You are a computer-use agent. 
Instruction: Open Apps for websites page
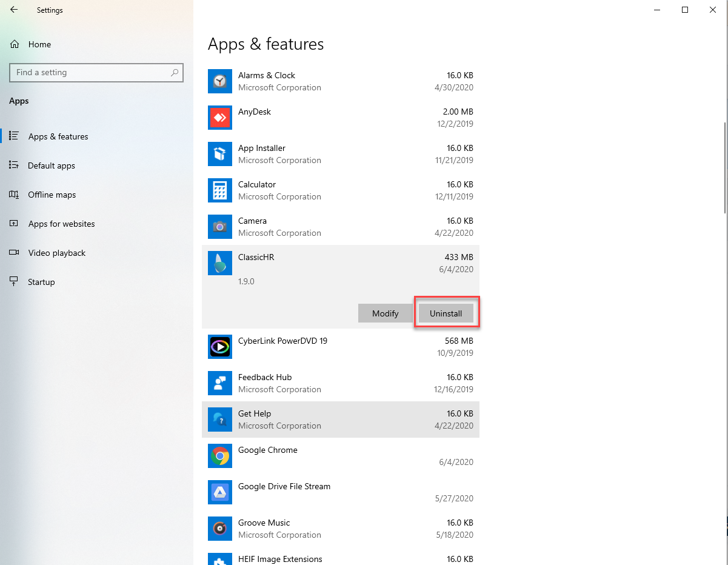97,224
